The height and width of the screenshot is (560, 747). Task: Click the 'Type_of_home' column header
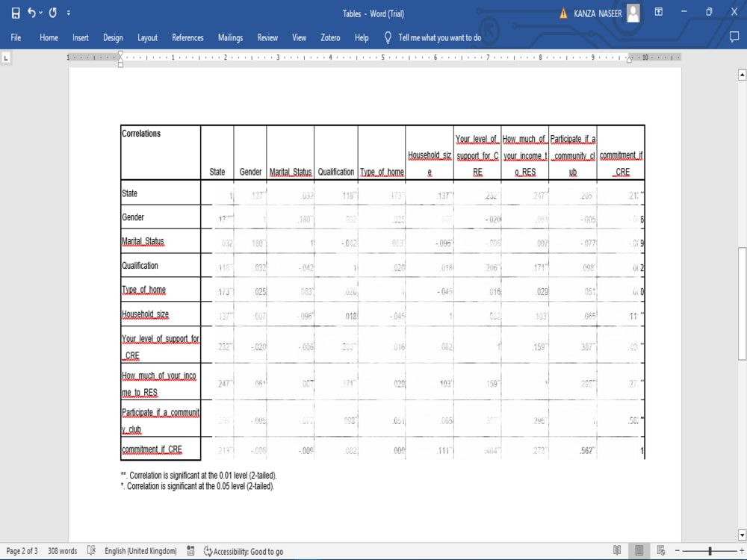382,172
